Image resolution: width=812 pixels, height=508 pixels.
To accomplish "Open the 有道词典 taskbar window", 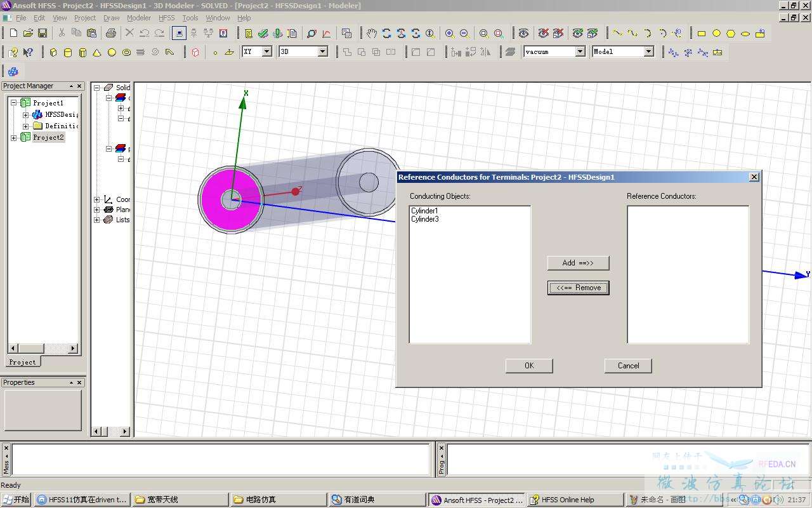I will point(377,500).
